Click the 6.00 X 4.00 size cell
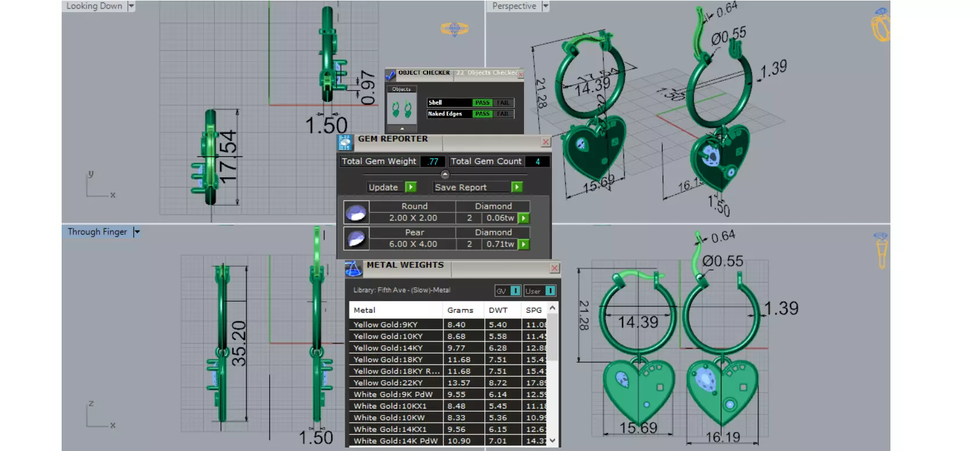The image size is (980, 451). click(413, 245)
